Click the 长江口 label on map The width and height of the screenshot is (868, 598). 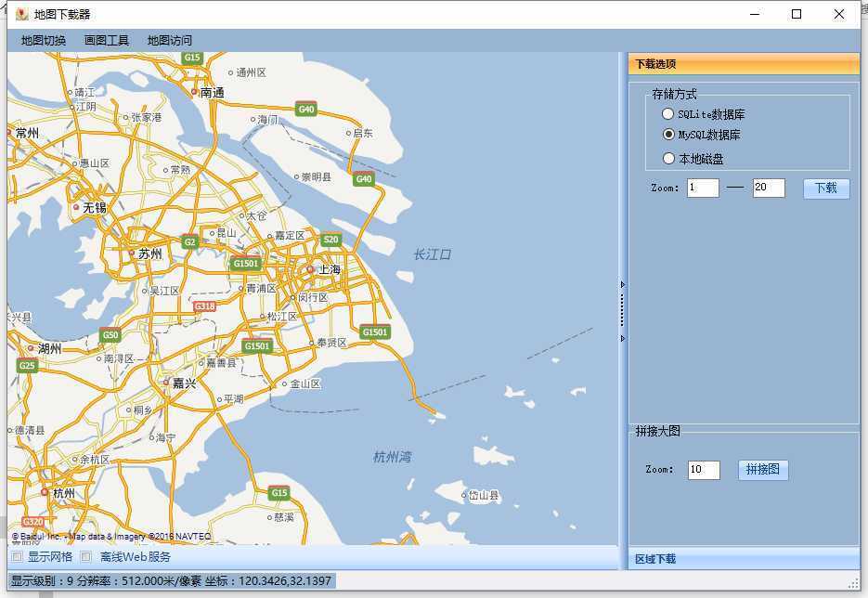(432, 254)
